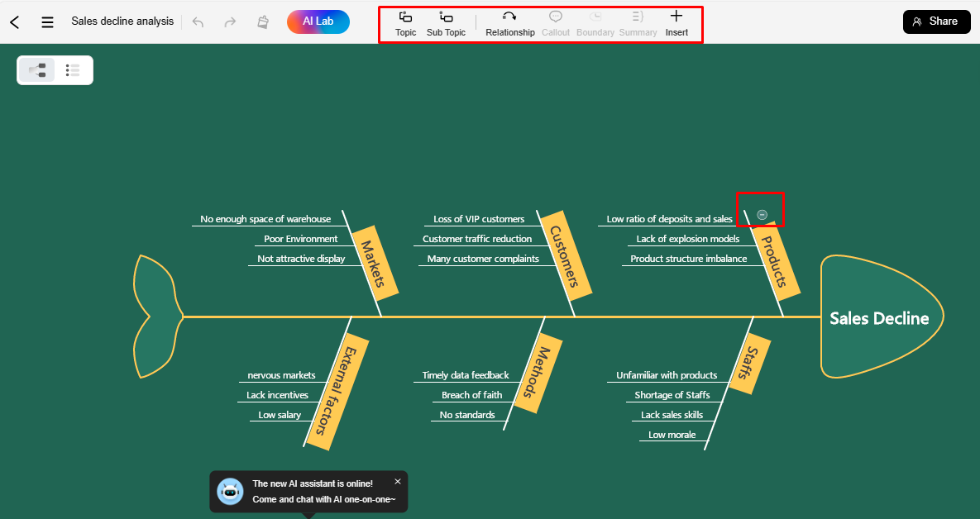Image resolution: width=980 pixels, height=519 pixels.
Task: Select 'Shortage of Staffs' node
Action: [672, 395]
